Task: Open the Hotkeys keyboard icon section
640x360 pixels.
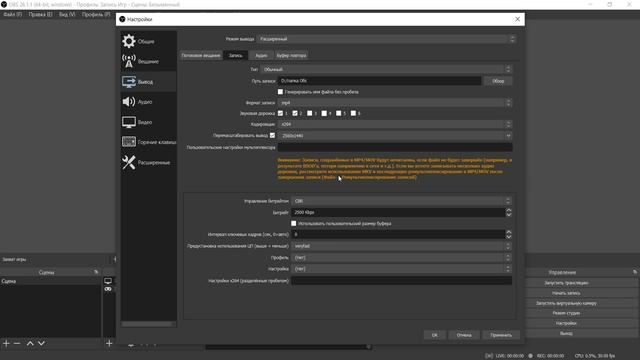Action: pos(129,142)
